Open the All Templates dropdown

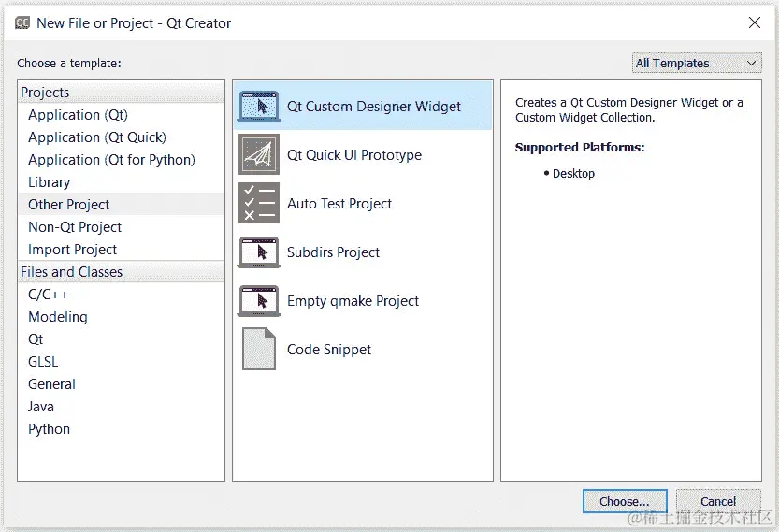[x=697, y=63]
